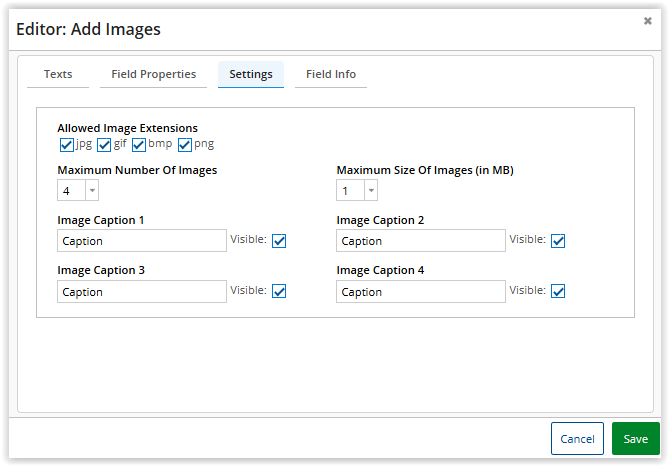Untick Visible for Image Caption 3
This screenshot has height=466, width=669.
(279, 291)
